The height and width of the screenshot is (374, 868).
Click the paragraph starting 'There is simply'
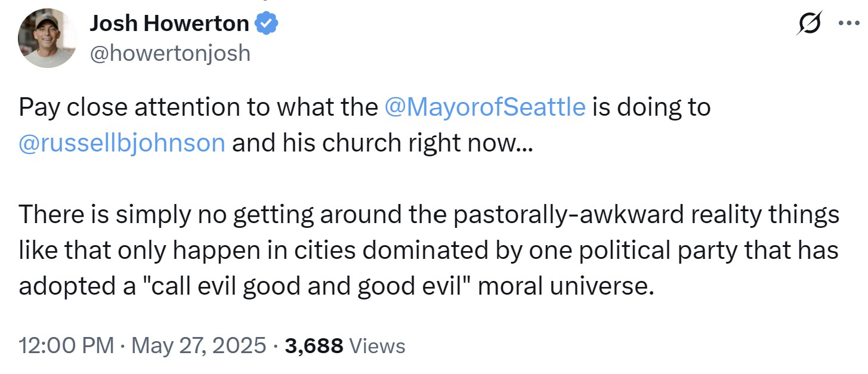tap(429, 251)
